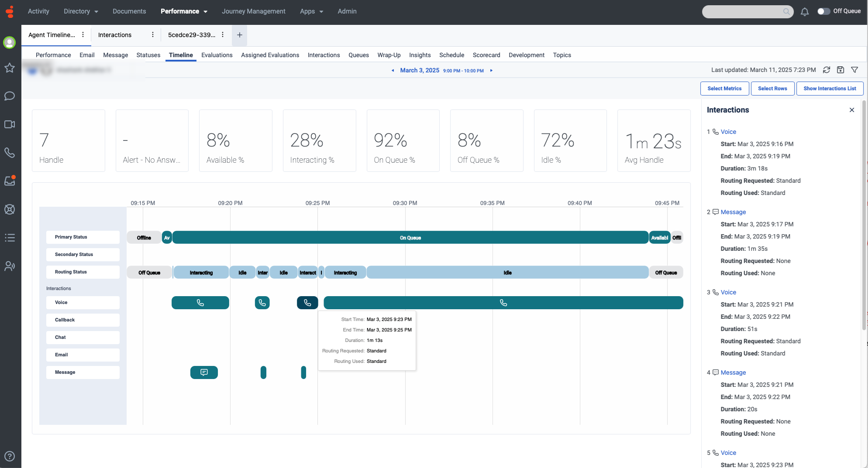The width and height of the screenshot is (868, 468).
Task: Open the filter options
Action: pos(854,70)
